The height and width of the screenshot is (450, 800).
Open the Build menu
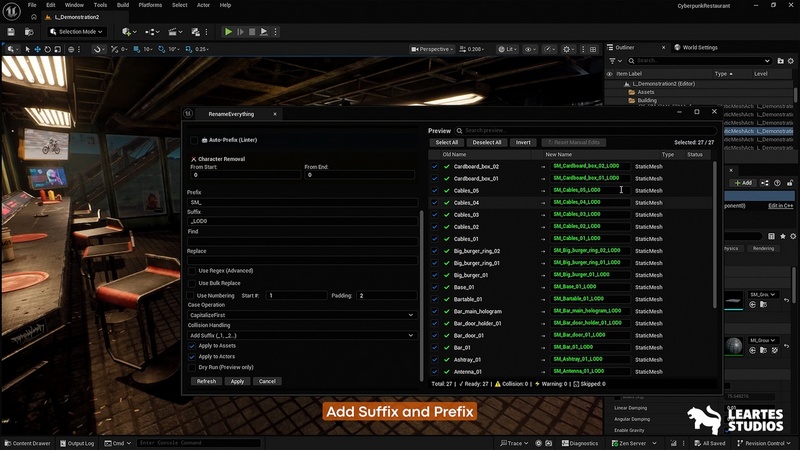click(122, 5)
